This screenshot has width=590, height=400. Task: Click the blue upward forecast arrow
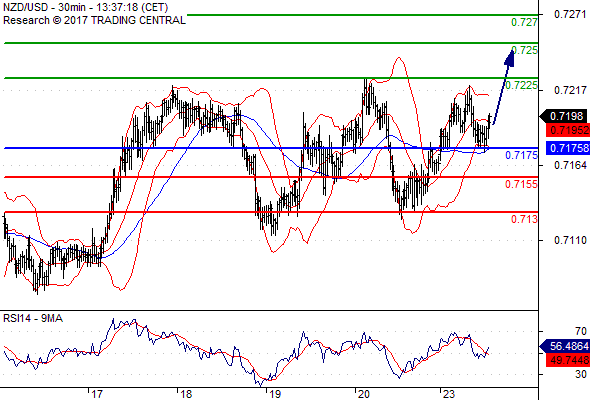(503, 86)
